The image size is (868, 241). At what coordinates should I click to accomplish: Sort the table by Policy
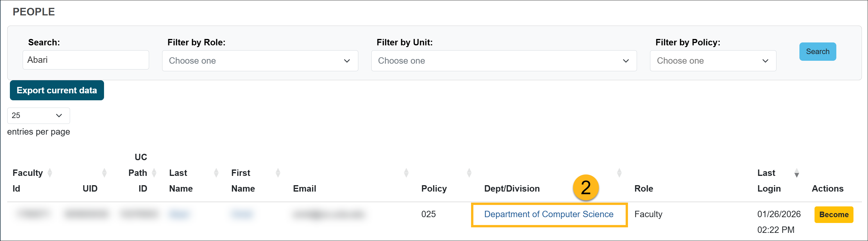pos(469,173)
